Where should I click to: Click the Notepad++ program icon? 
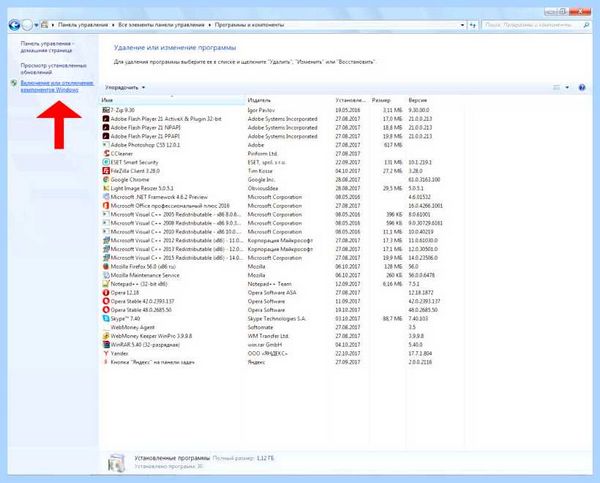tap(106, 284)
